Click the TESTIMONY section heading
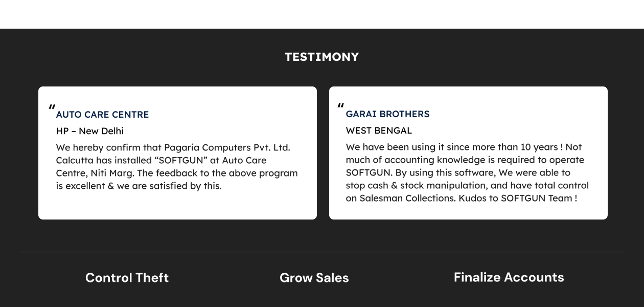The image size is (644, 307). click(321, 57)
